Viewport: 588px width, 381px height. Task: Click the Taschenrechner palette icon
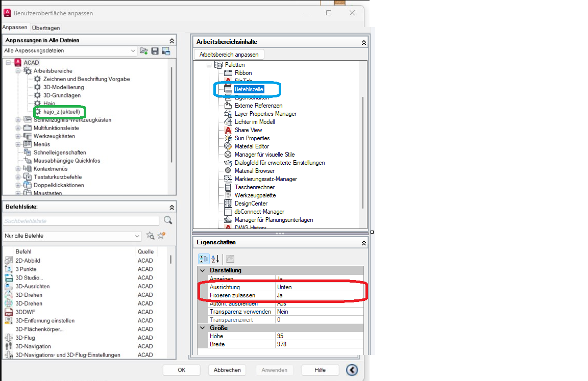[x=228, y=187]
